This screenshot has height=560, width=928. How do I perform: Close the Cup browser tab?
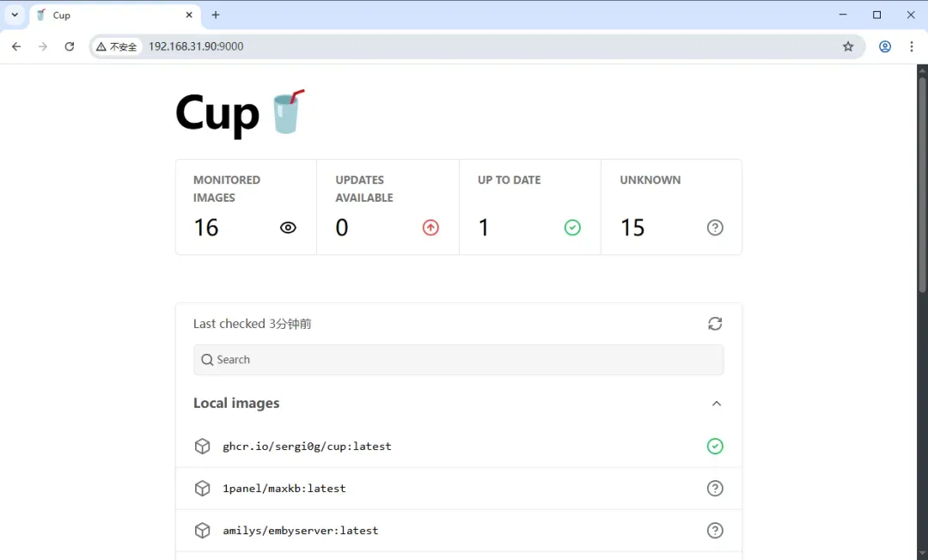point(189,15)
